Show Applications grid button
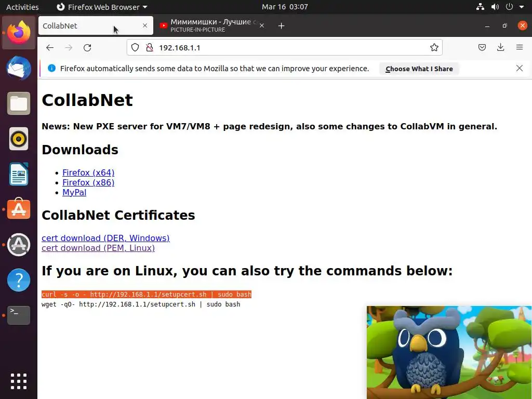Viewport: 532px width, 399px height. [19, 381]
